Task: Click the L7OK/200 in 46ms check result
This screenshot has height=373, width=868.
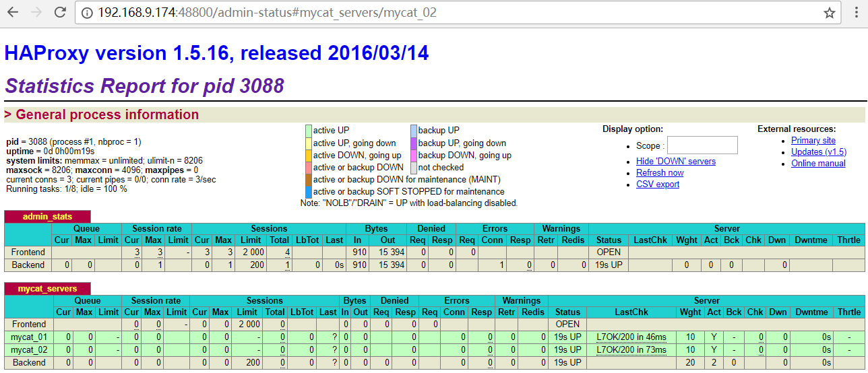Action: coord(631,337)
